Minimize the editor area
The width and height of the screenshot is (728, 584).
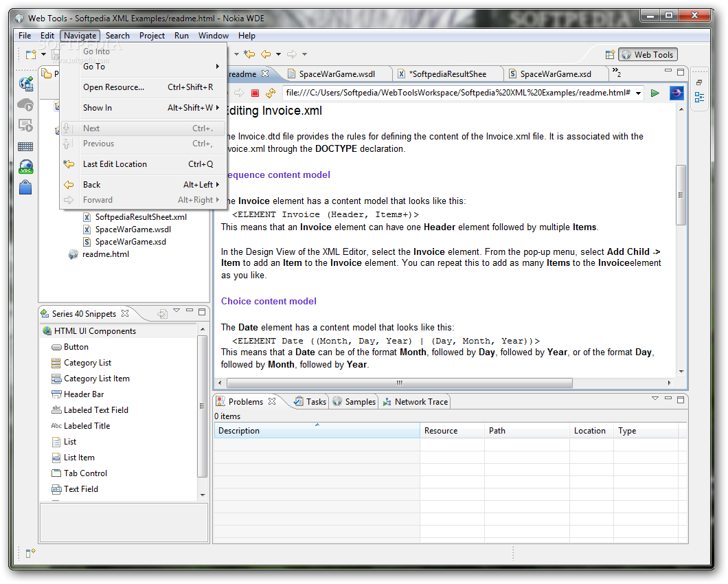click(668, 71)
